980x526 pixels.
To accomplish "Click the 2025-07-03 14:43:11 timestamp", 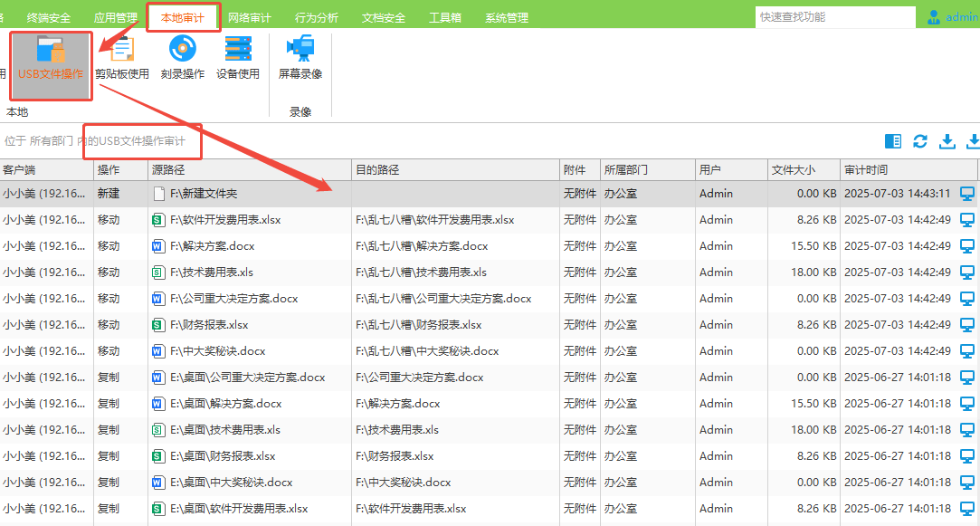I will [898, 194].
